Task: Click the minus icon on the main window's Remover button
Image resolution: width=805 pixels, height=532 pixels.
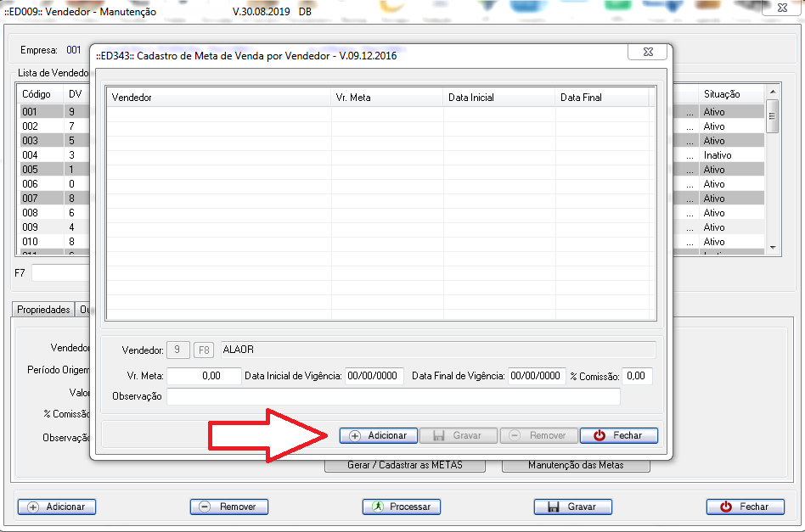Action: coord(205,507)
